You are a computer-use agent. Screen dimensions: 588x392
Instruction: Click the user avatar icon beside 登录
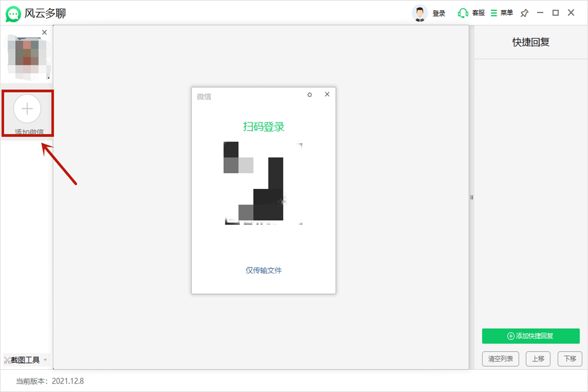click(x=420, y=13)
